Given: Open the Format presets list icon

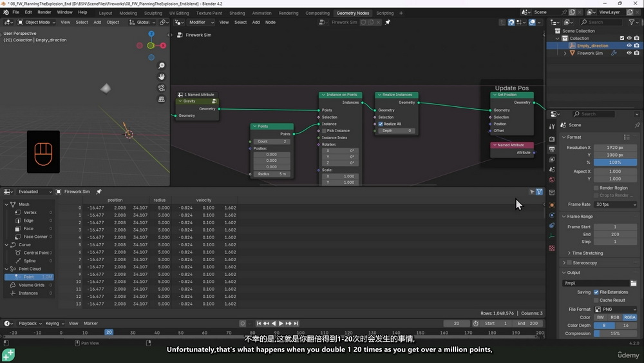Looking at the screenshot, I should pyautogui.click(x=627, y=137).
